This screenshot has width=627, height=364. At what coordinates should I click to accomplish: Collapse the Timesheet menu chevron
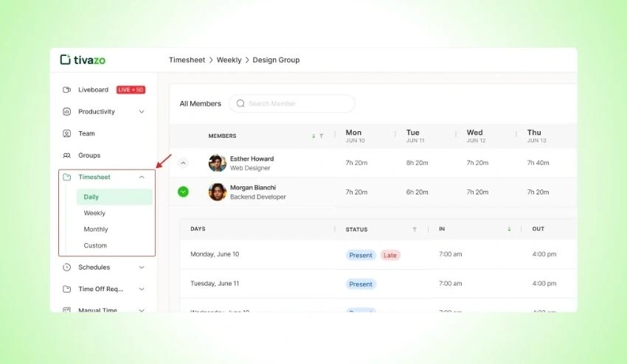click(x=142, y=177)
